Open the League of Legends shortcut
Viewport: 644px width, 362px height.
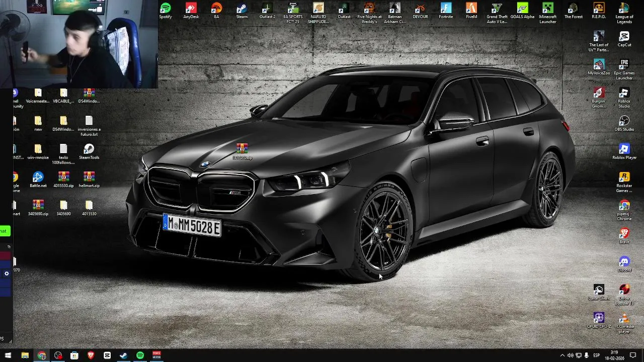click(x=624, y=13)
